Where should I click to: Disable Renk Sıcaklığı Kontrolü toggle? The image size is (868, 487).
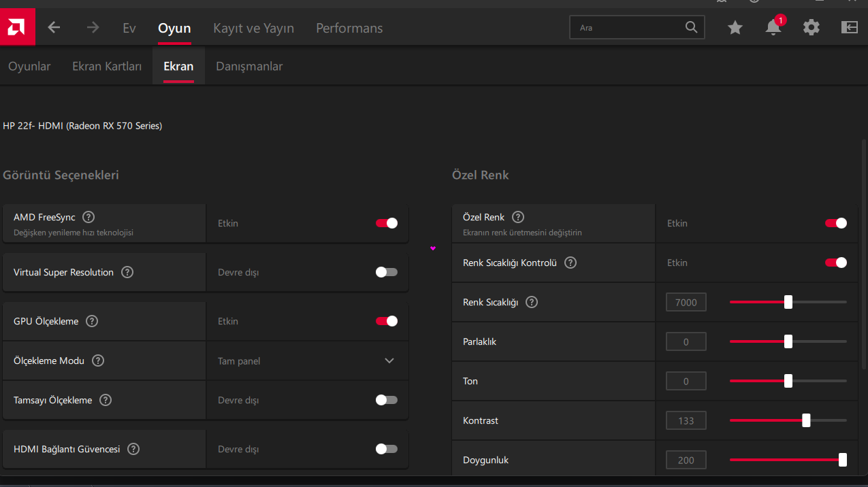tap(836, 263)
